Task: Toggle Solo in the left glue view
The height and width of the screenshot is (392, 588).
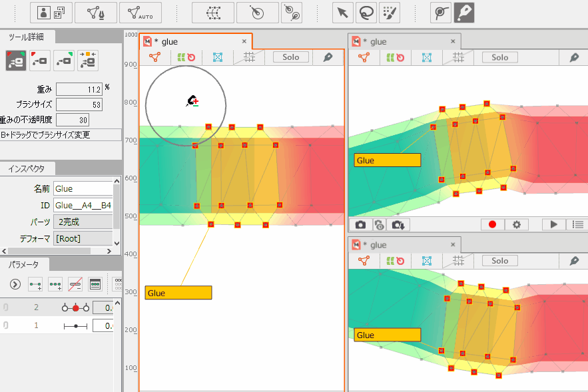Action: tap(291, 57)
